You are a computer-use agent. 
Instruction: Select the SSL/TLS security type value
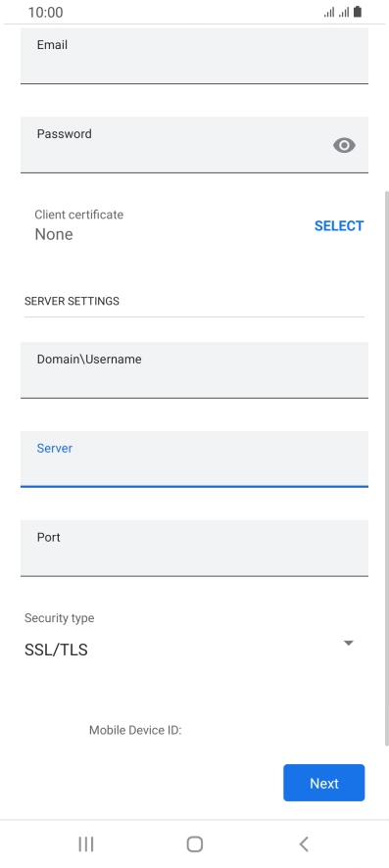[x=56, y=650]
